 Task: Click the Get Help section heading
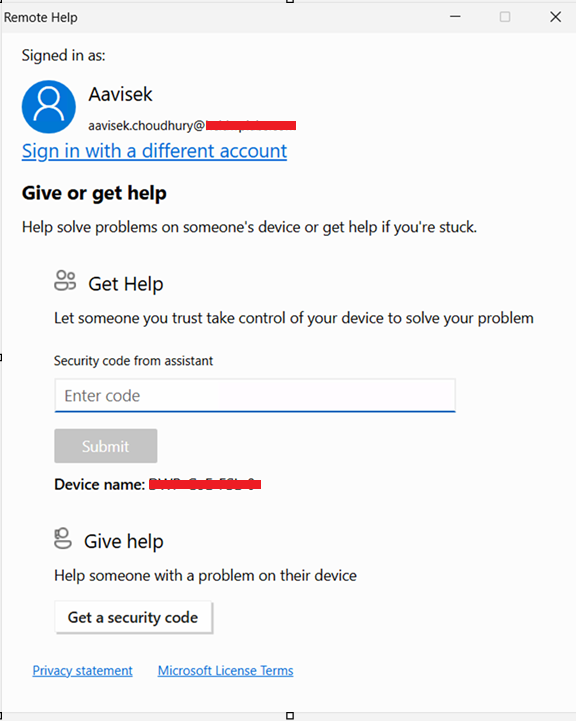[125, 284]
